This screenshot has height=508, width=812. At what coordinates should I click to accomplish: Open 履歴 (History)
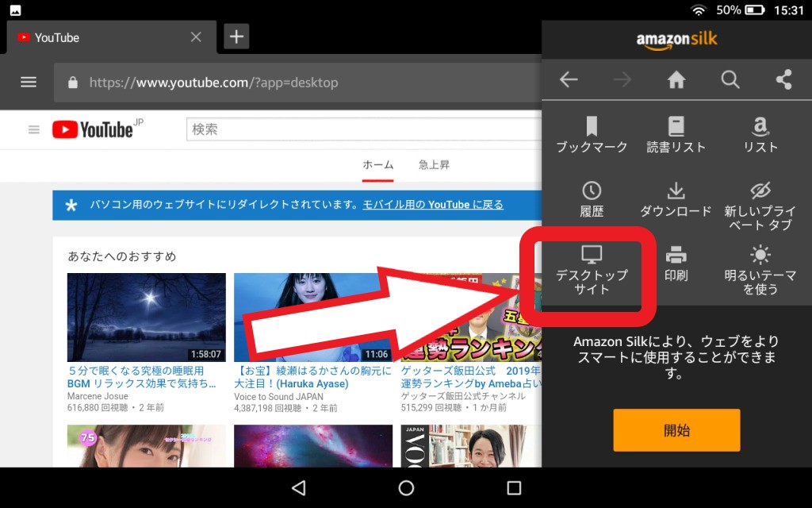(x=592, y=199)
